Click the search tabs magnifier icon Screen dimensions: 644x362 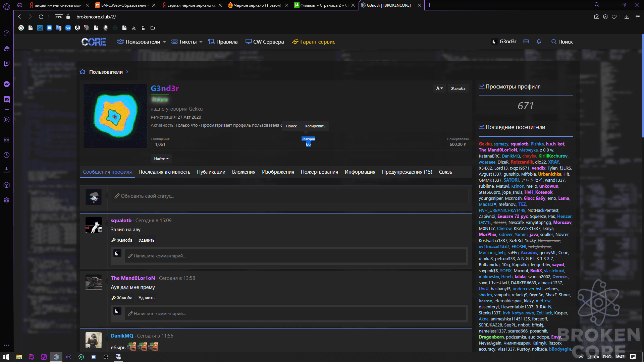click(x=597, y=5)
